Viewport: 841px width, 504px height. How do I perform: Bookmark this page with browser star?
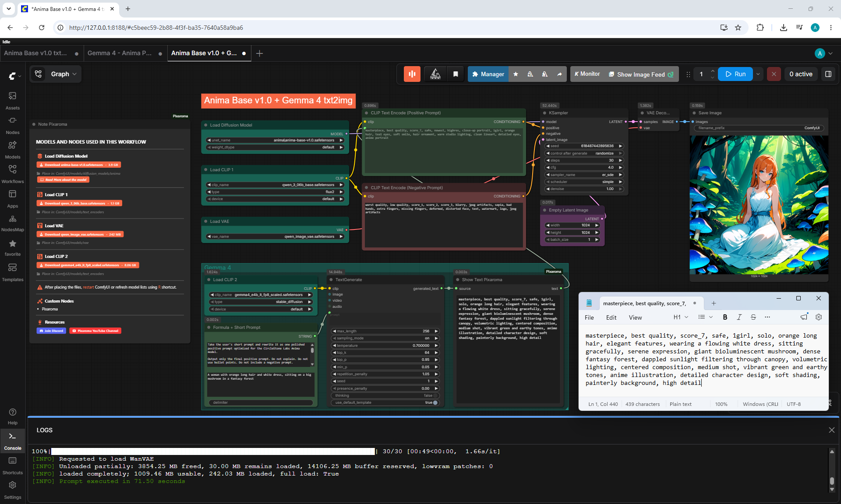pos(738,28)
